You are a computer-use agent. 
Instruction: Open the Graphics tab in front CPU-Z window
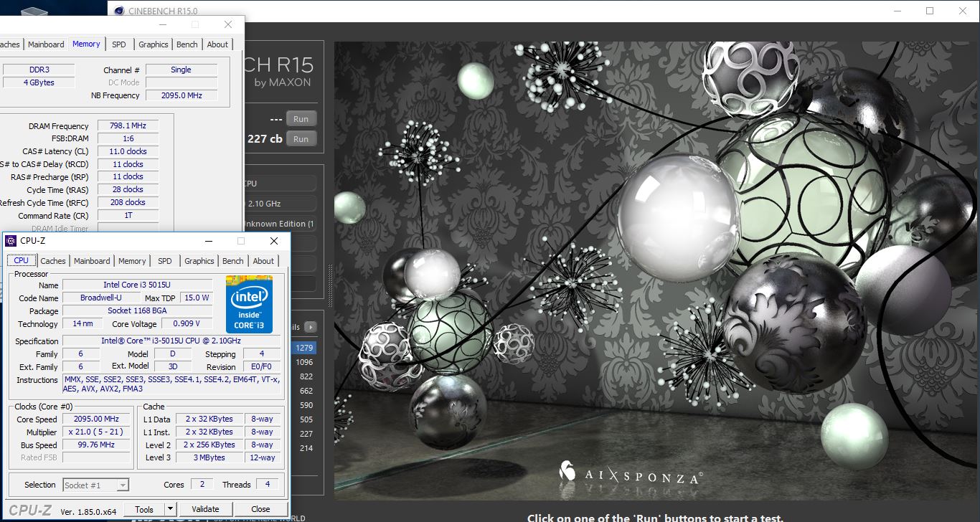pos(199,261)
